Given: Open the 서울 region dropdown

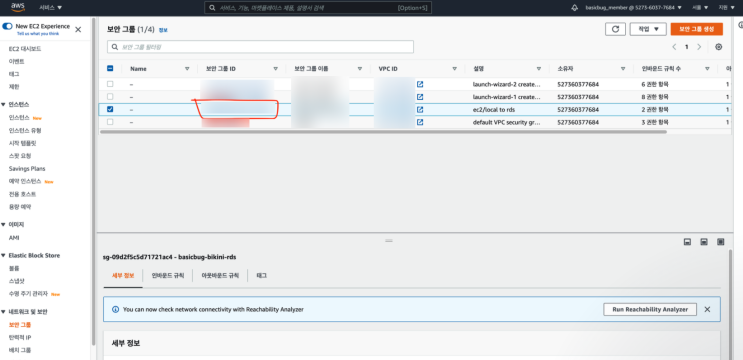Looking at the screenshot, I should point(700,8).
